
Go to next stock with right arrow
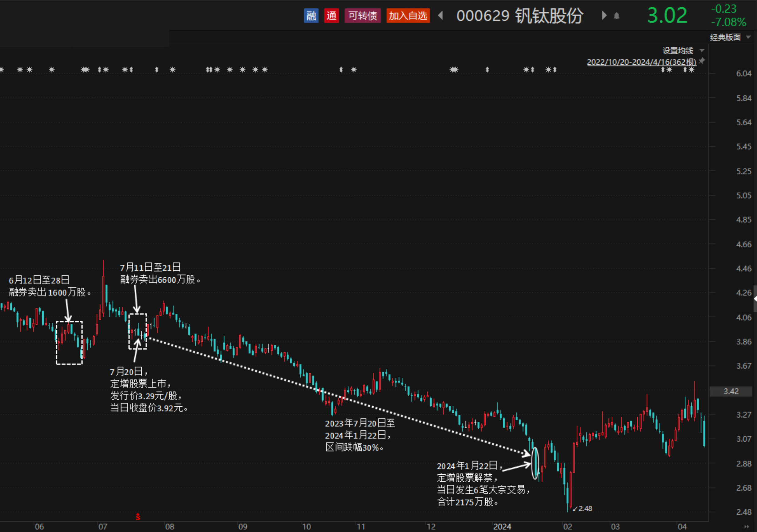click(604, 16)
